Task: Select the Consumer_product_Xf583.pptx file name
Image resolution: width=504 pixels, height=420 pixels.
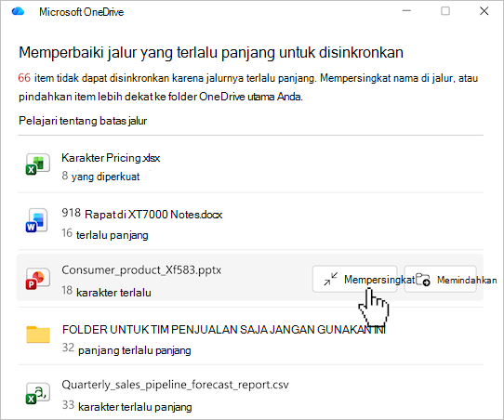Action: tap(141, 270)
